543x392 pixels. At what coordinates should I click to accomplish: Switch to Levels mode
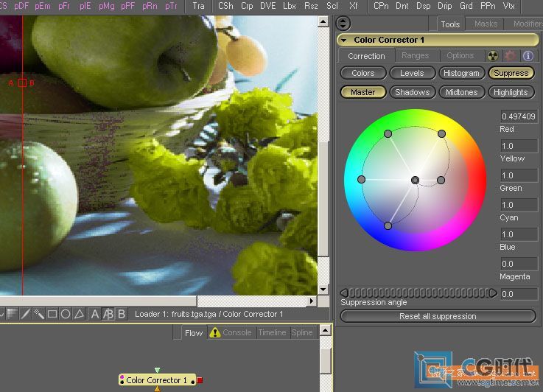[412, 73]
